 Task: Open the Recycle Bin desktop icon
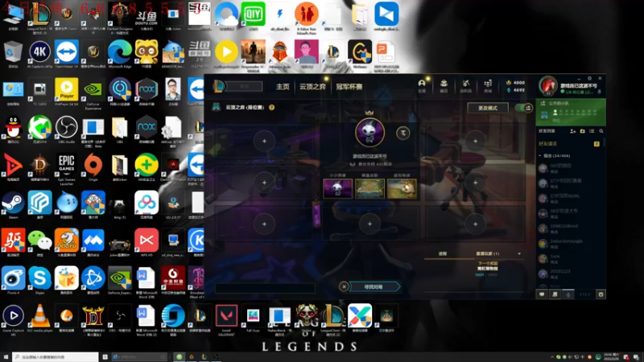pos(13,54)
